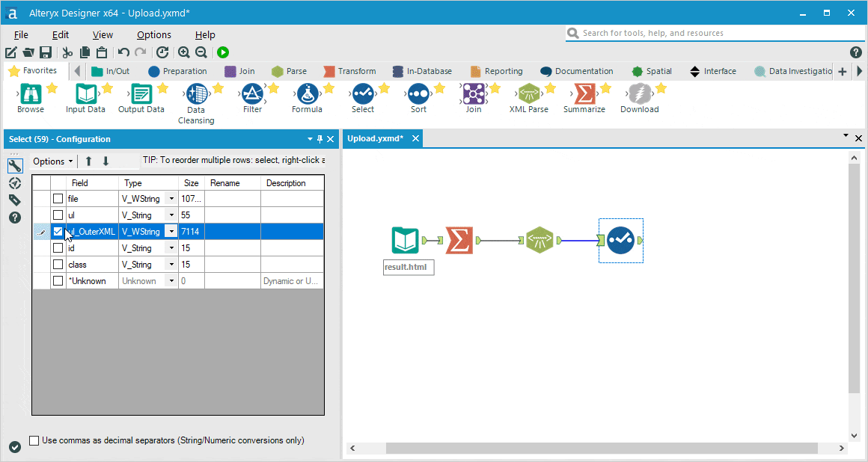Image resolution: width=868 pixels, height=462 pixels.
Task: Open the type dropdown for ul_OuterXML field
Action: pyautogui.click(x=171, y=232)
